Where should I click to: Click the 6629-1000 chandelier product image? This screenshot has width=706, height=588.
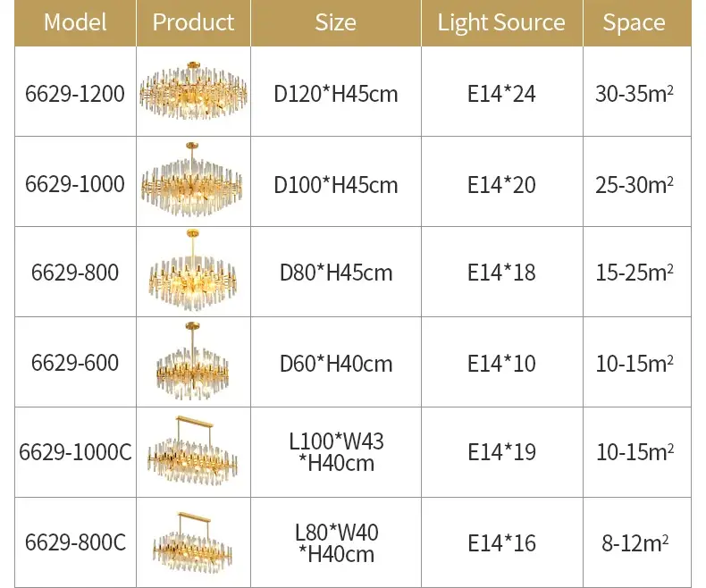coord(192,181)
